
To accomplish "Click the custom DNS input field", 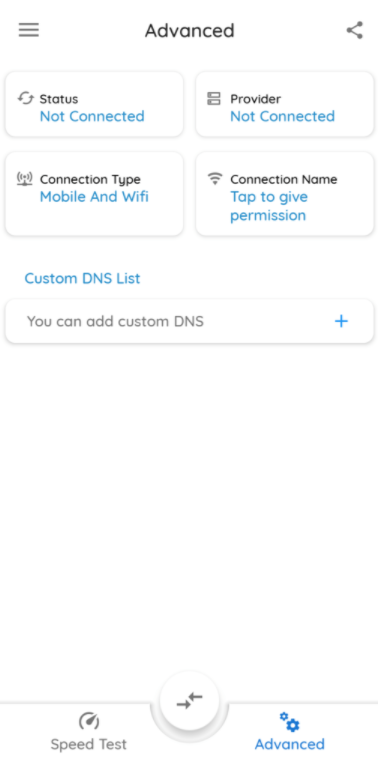I will pyautogui.click(x=189, y=321).
